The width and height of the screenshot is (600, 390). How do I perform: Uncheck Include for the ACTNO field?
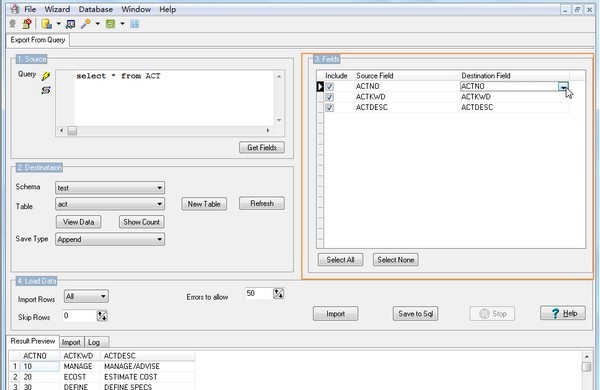click(329, 86)
